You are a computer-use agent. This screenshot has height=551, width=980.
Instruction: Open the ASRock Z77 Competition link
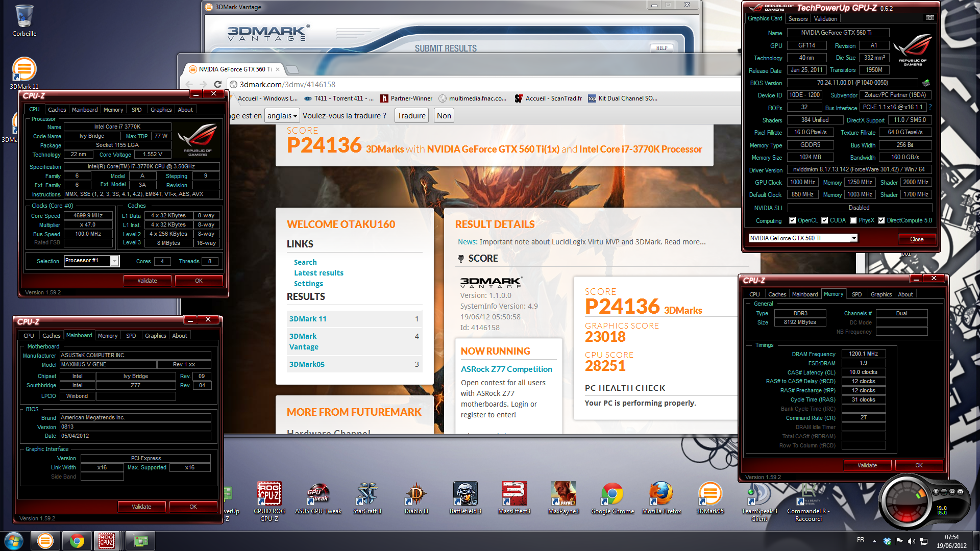(x=506, y=369)
